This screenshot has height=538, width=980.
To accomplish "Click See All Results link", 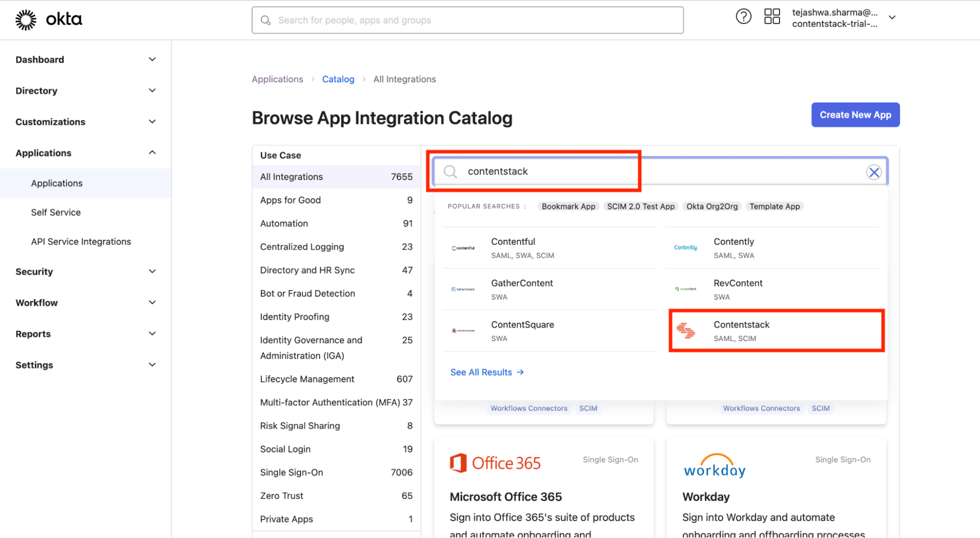I will click(487, 372).
